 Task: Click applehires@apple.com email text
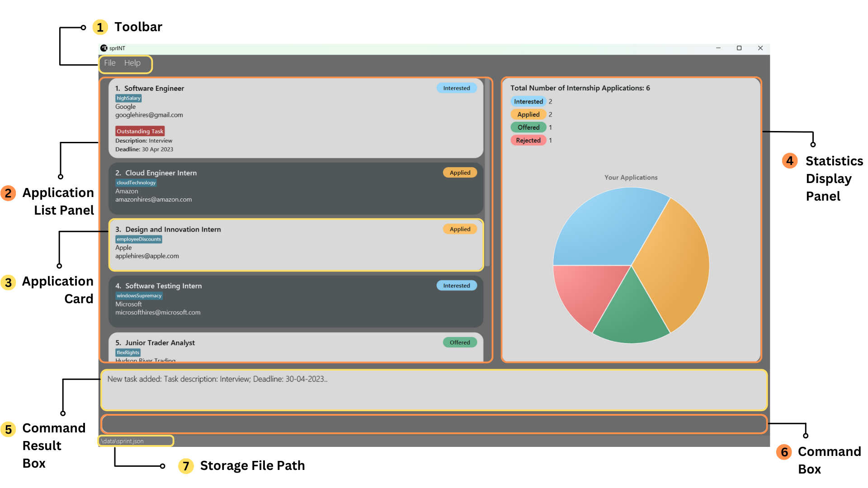(147, 256)
